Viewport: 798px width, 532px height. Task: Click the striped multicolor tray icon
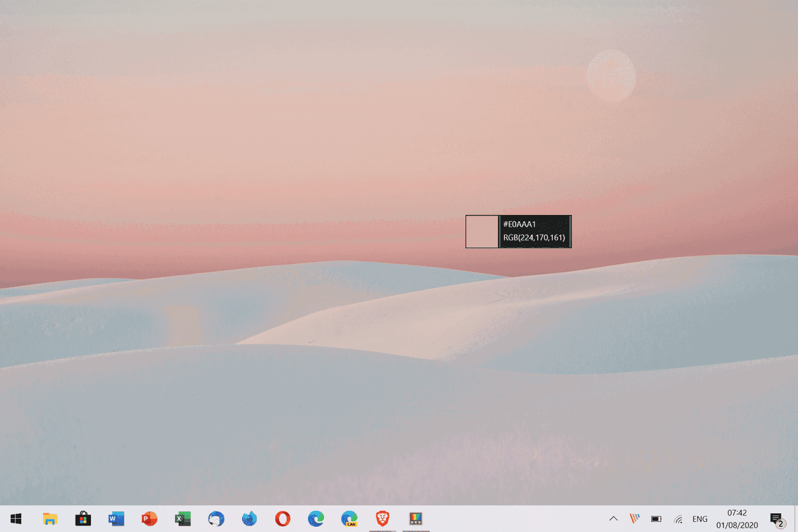click(x=635, y=519)
